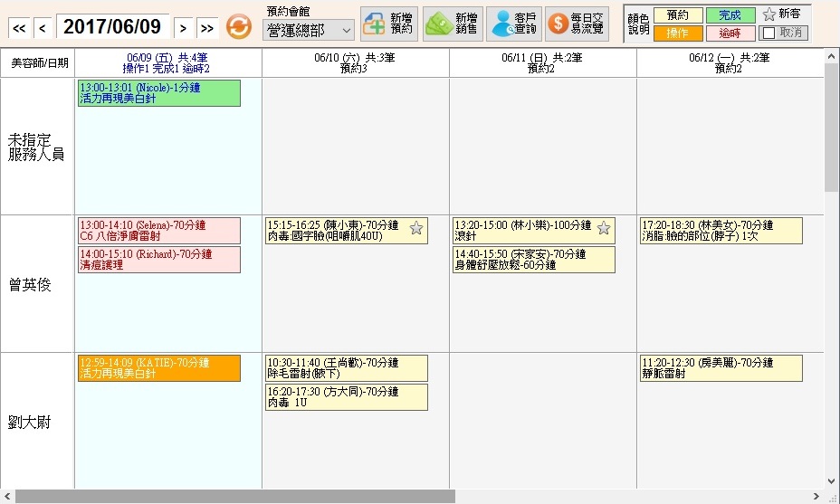Click the horizontal scrollbar right arrow
The image size is (840, 504).
tap(816, 496)
